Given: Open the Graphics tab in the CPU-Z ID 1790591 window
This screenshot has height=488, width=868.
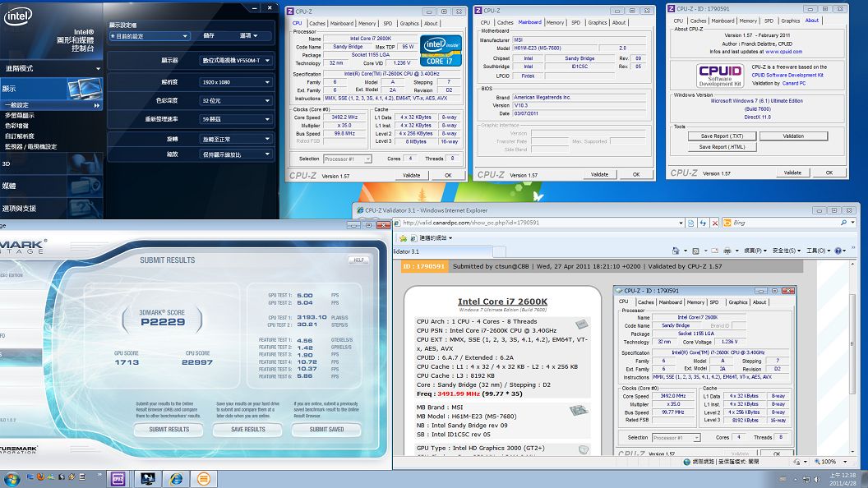Looking at the screenshot, I should pyautogui.click(x=790, y=21).
